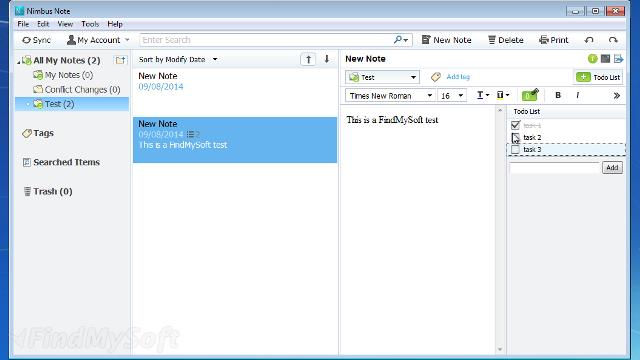
Task: Check the task 2 checkbox
Action: click(x=516, y=137)
